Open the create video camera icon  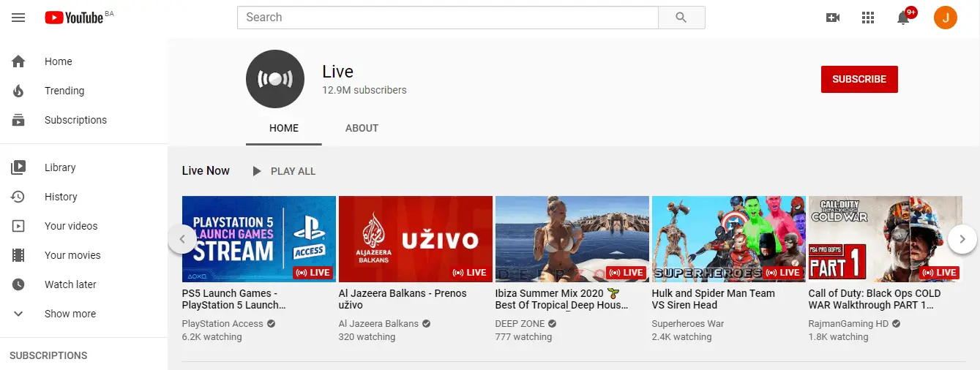click(x=833, y=18)
